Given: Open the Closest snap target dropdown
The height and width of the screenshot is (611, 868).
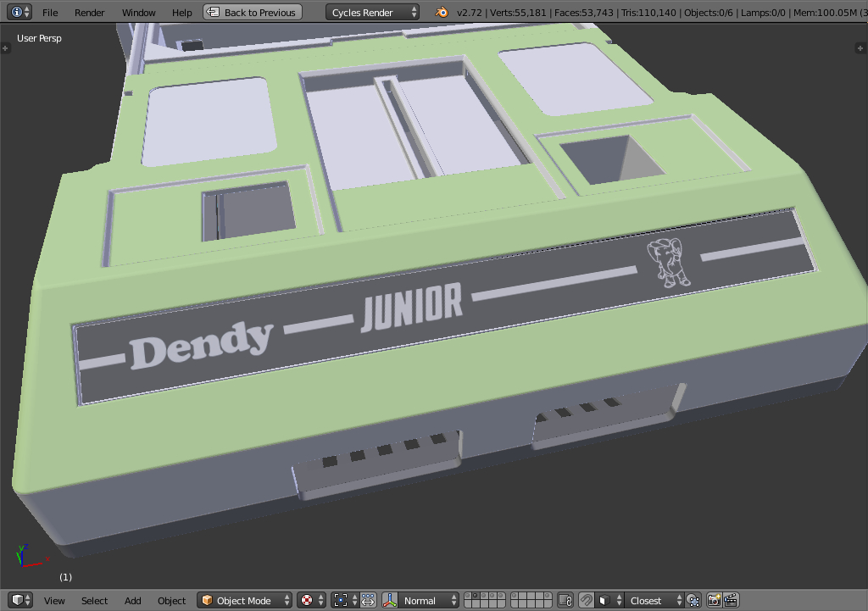Looking at the screenshot, I should [x=647, y=600].
